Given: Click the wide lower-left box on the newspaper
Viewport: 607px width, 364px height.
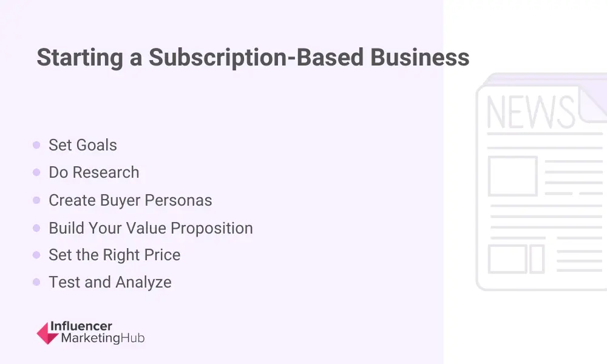Looking at the screenshot, I should point(507,258).
